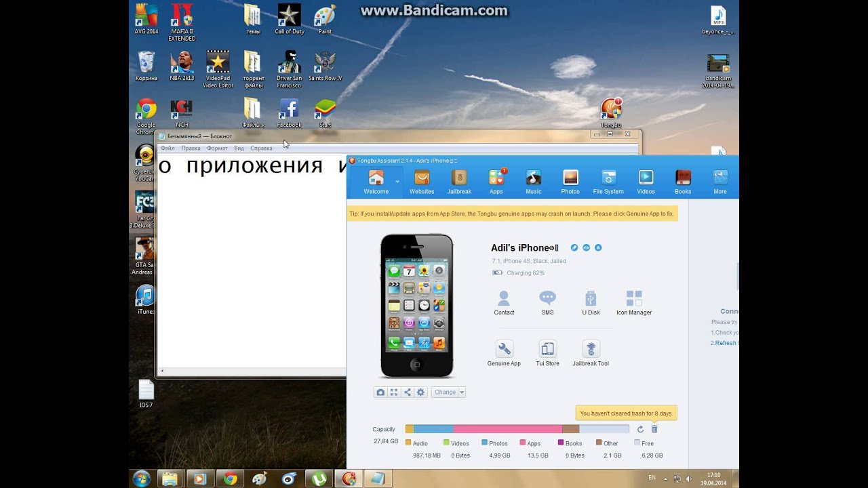Click the eye icon beside iPhone name
868x488 pixels.
tap(586, 248)
